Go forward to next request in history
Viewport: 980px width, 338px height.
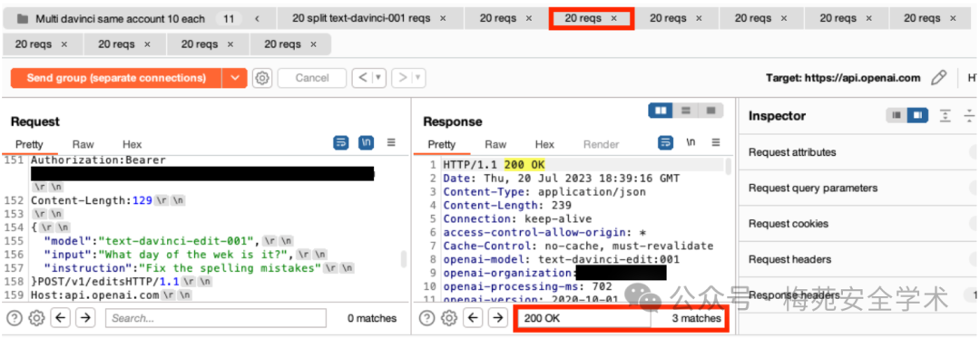click(x=403, y=78)
